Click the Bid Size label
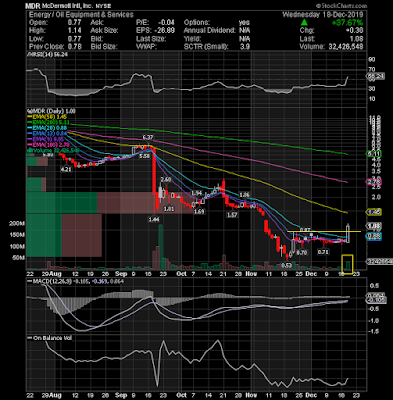 pyautogui.click(x=104, y=47)
